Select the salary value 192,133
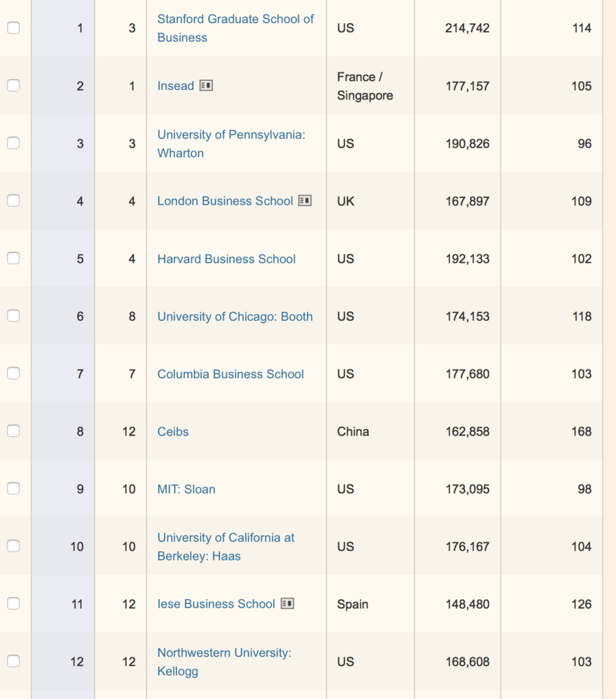 click(x=468, y=259)
